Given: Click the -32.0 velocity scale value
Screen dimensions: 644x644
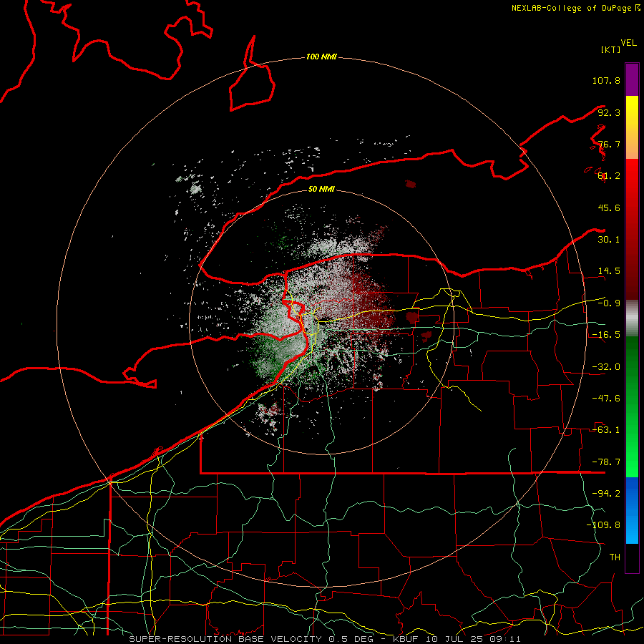Looking at the screenshot, I should pos(606,367).
